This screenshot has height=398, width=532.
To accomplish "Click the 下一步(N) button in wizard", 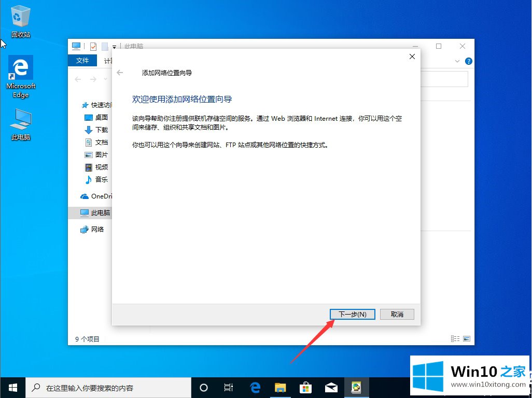I will coord(352,314).
